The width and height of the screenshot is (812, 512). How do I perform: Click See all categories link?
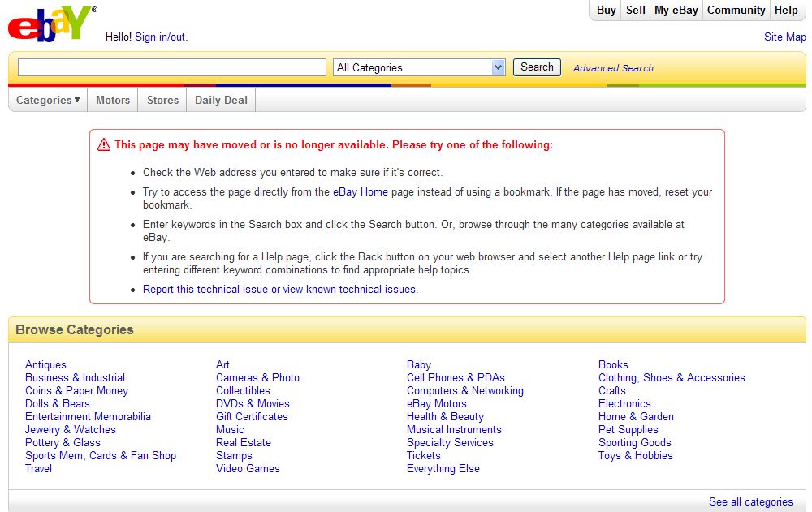pos(750,502)
